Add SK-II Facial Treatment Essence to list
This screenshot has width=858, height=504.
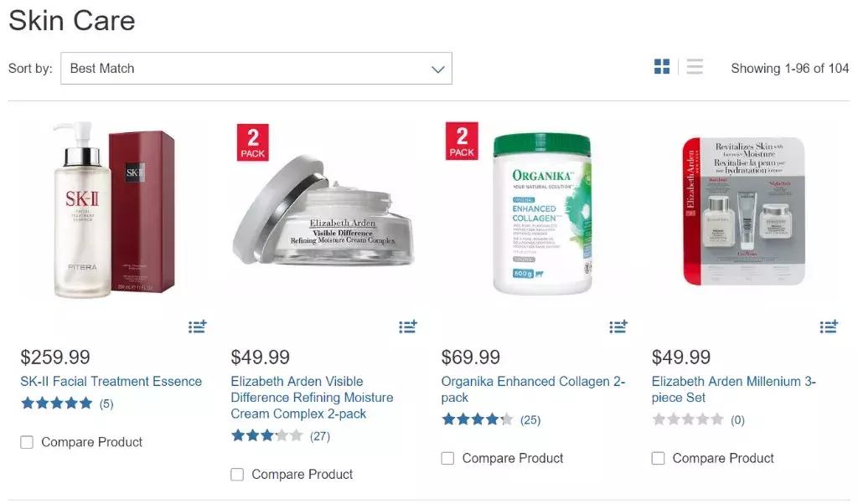(x=197, y=327)
